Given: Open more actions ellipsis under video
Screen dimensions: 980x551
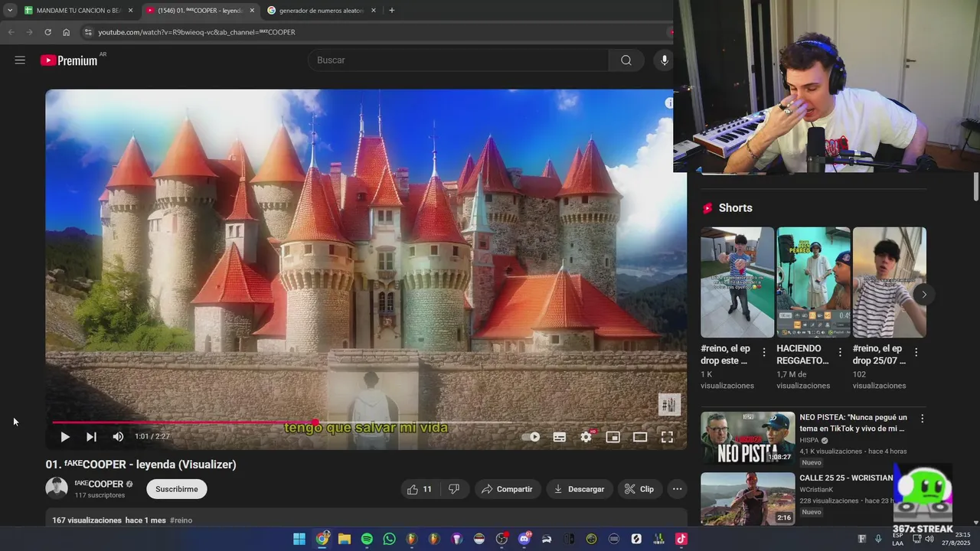Looking at the screenshot, I should point(677,489).
